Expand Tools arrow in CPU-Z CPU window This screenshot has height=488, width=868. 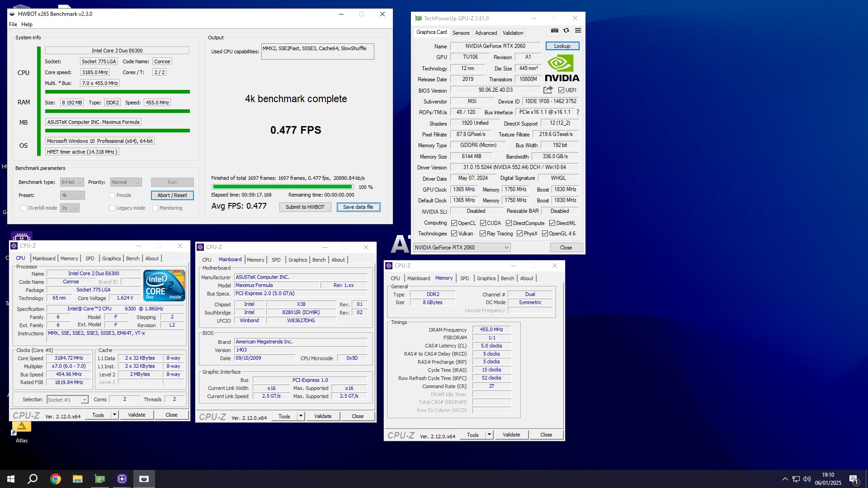pos(115,415)
